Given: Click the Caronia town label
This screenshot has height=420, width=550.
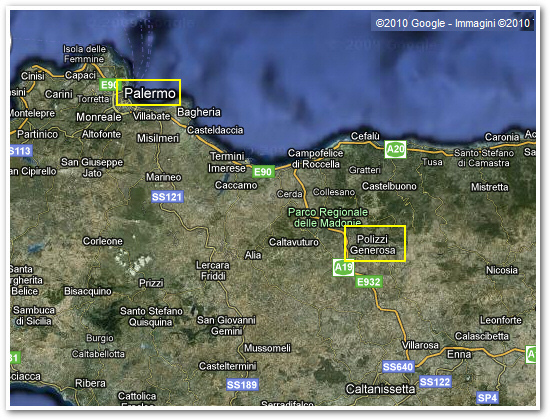Looking at the screenshot, I should coord(502,137).
